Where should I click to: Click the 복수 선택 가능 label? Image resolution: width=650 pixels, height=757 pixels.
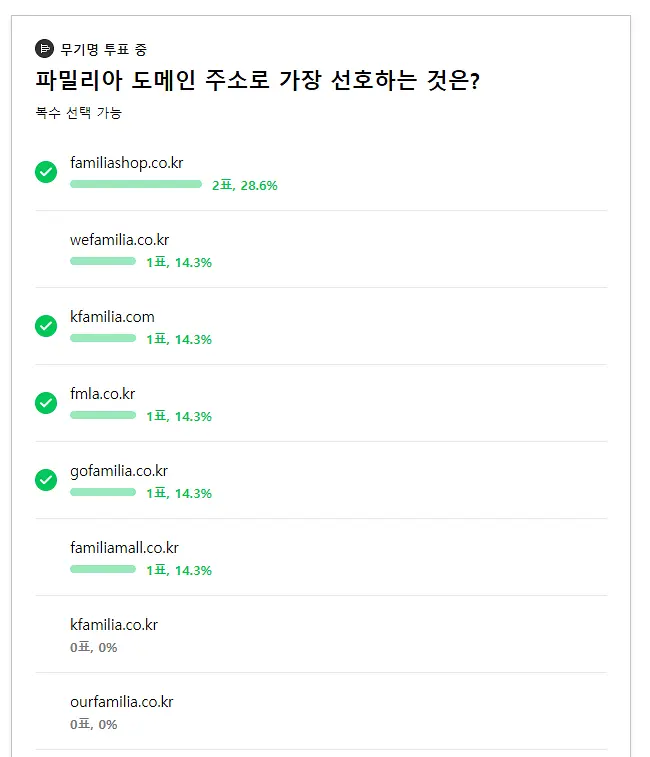79,112
